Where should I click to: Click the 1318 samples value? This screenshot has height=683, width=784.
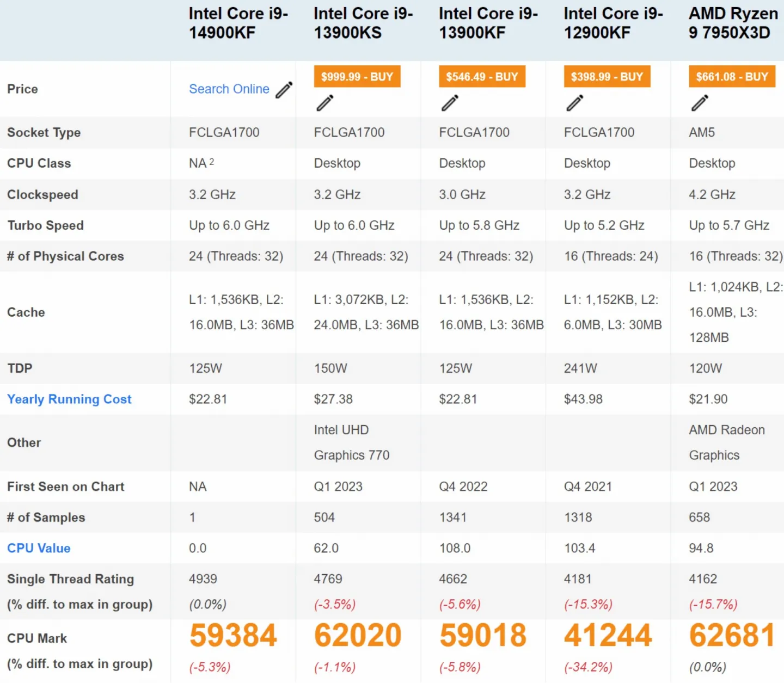[x=578, y=518]
